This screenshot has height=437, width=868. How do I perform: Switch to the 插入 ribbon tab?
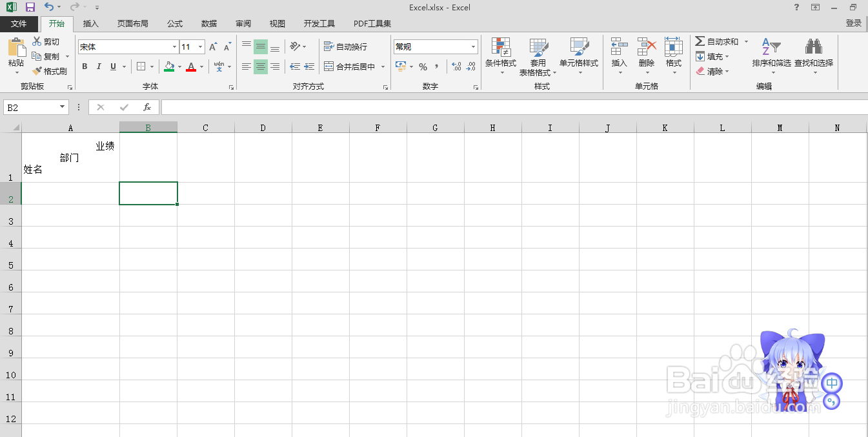90,23
